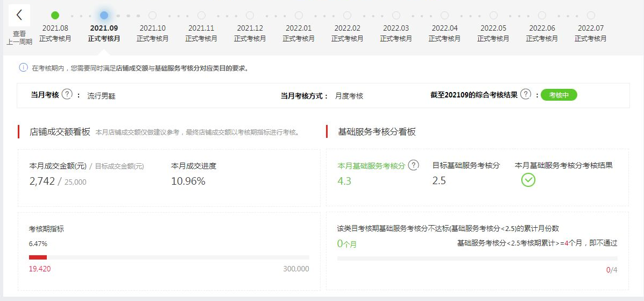Click the 本月成交进度 label

coord(194,166)
